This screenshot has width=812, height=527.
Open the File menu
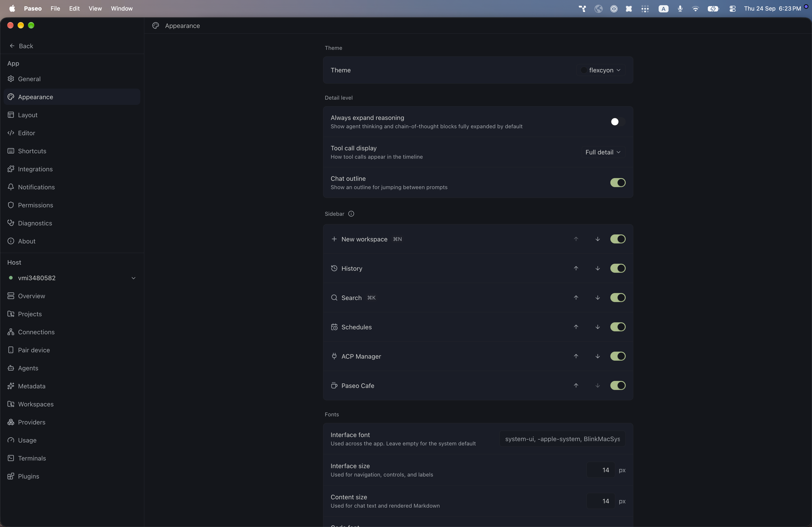[55, 9]
